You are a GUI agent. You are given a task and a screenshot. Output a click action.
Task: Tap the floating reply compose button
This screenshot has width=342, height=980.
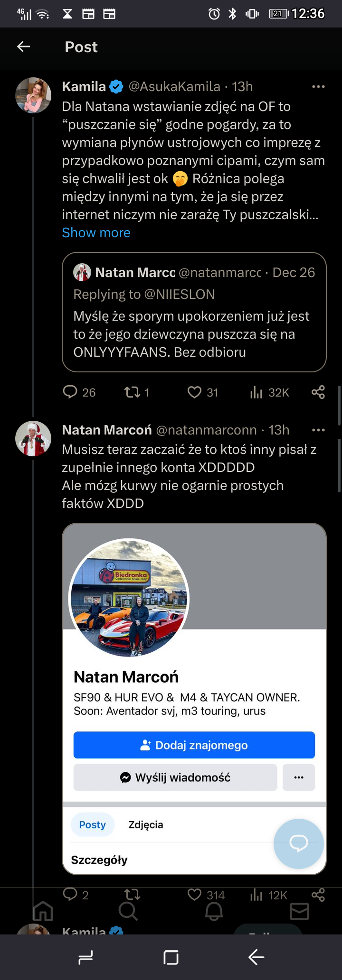point(299,843)
